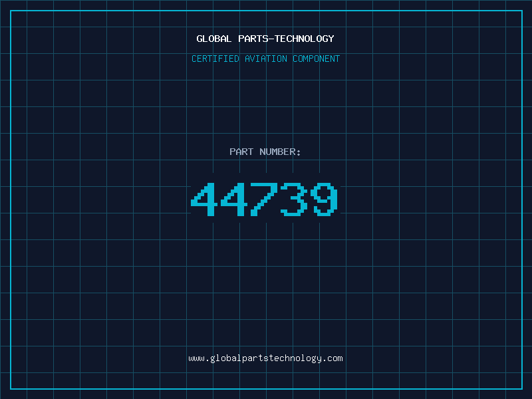Screen dimensions: 532x399
Task: Click the GLOBAL PARTS-TECHNOLOGY heading
Action: coord(265,39)
